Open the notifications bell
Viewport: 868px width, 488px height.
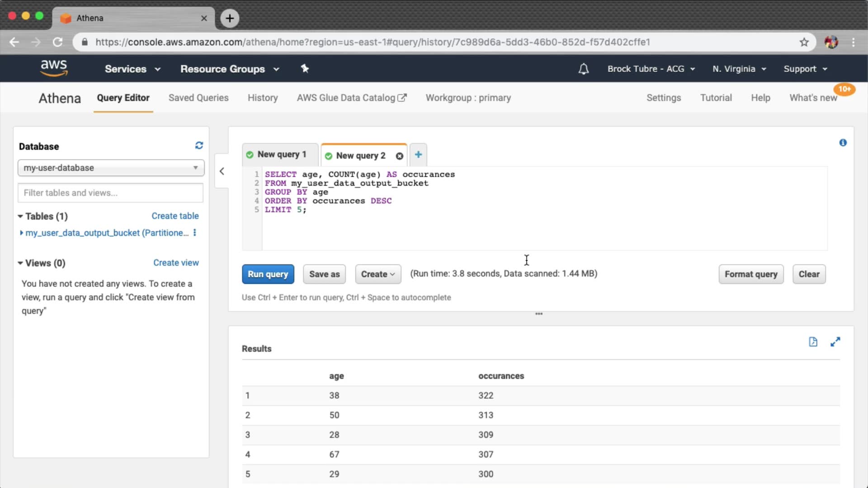click(583, 69)
